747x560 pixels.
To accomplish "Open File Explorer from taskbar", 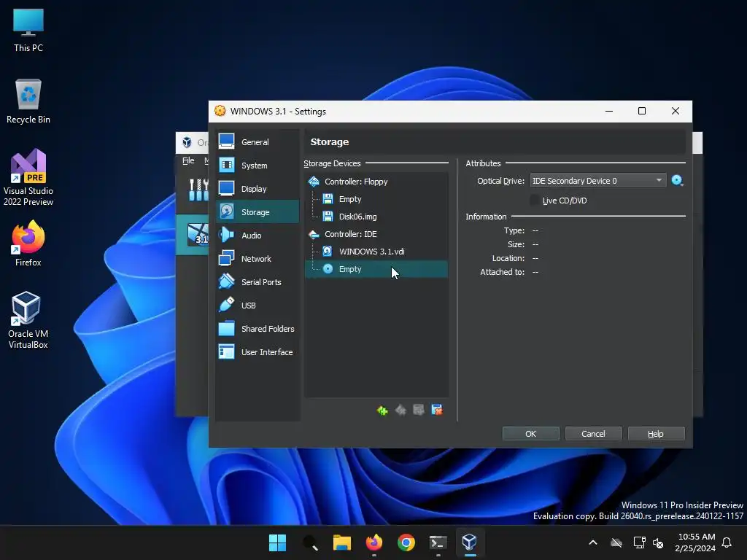I will tap(341, 542).
